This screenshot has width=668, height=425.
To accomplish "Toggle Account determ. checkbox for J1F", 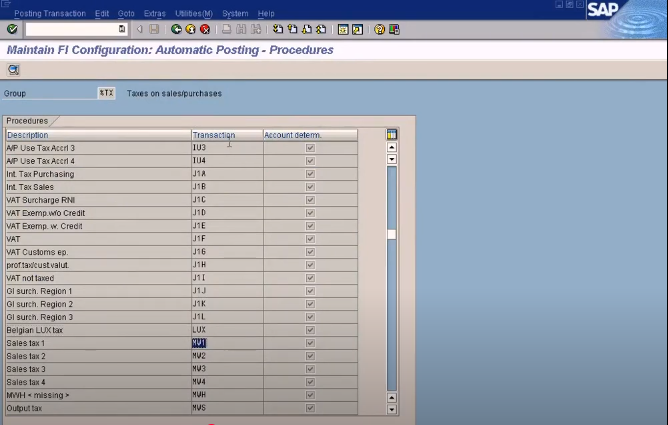I will [310, 239].
